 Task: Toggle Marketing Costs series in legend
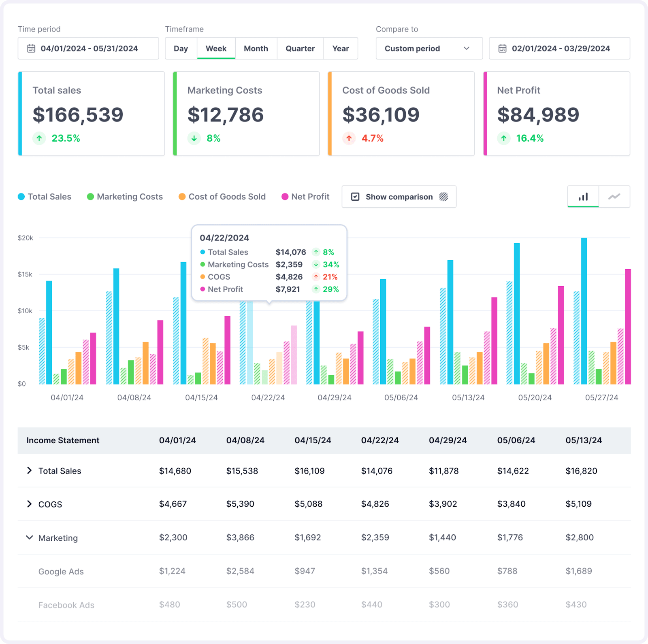125,197
